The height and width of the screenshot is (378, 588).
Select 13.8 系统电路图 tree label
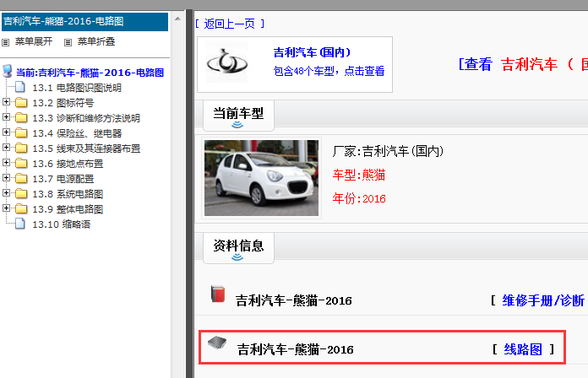[68, 194]
